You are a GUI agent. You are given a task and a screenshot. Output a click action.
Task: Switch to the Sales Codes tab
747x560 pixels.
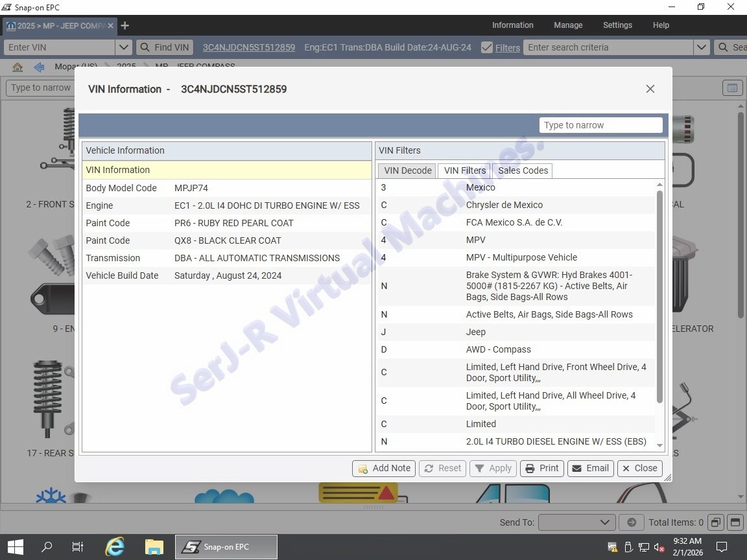pyautogui.click(x=523, y=170)
